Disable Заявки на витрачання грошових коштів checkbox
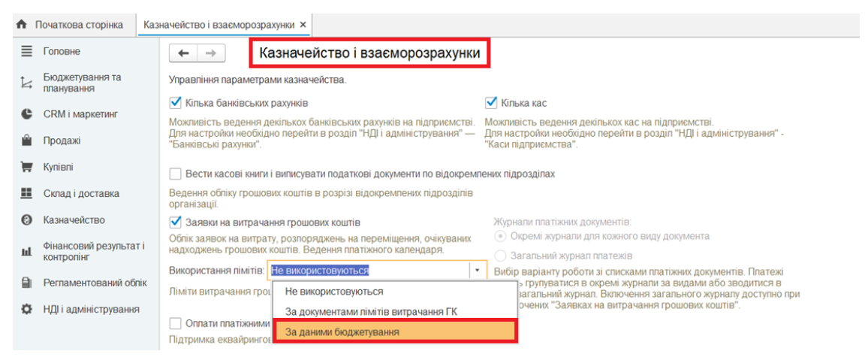Image resolution: width=868 pixels, height=360 pixels. point(176,222)
